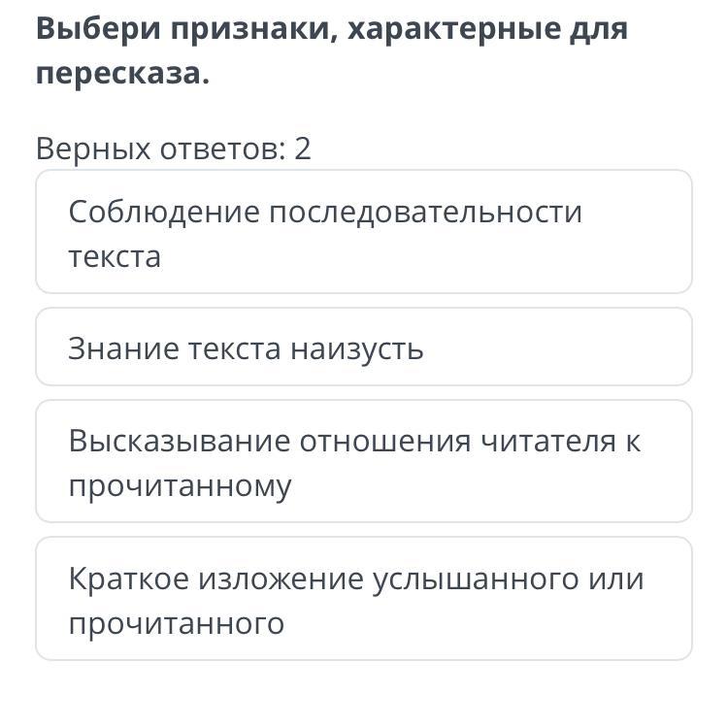
Task: Choose the option about text sequence
Action: coord(364,232)
